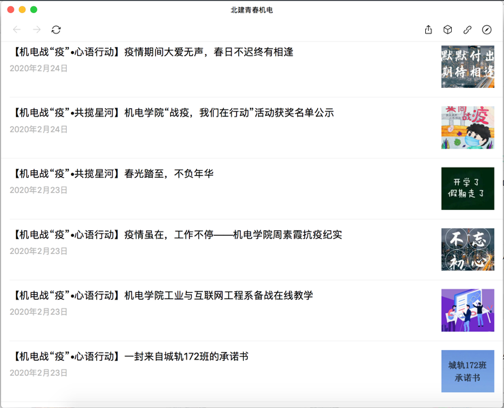This screenshot has width=504, height=408.
Task: Click the forward navigation arrow
Action: coord(37,30)
